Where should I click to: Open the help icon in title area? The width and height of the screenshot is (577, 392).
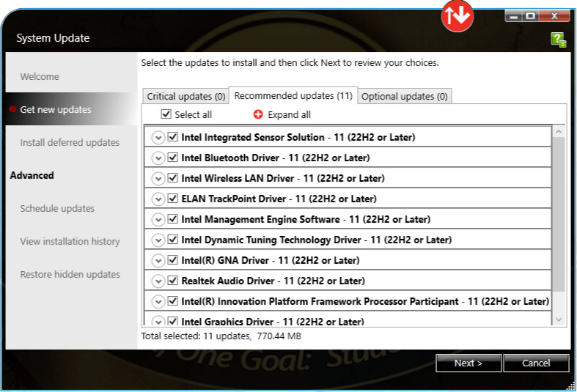[558, 40]
